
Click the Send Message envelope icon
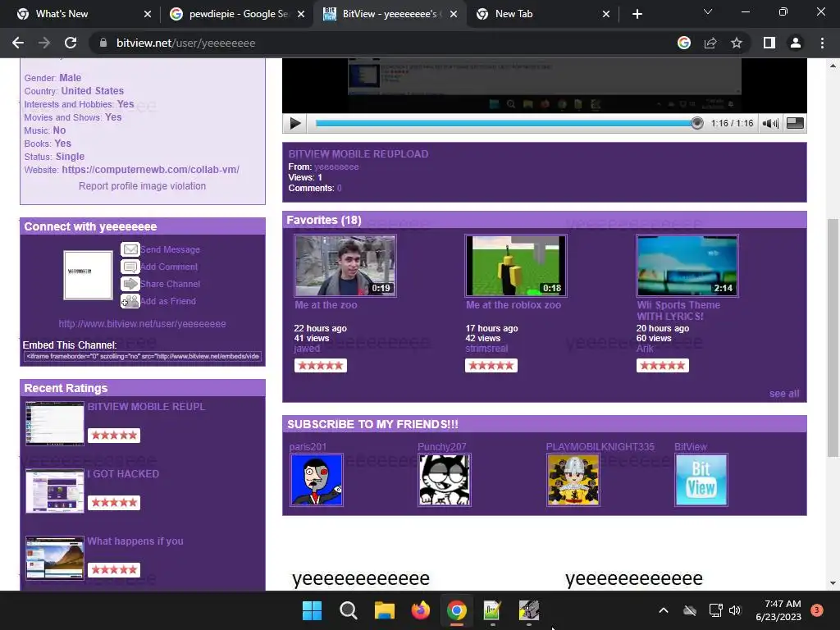point(130,249)
